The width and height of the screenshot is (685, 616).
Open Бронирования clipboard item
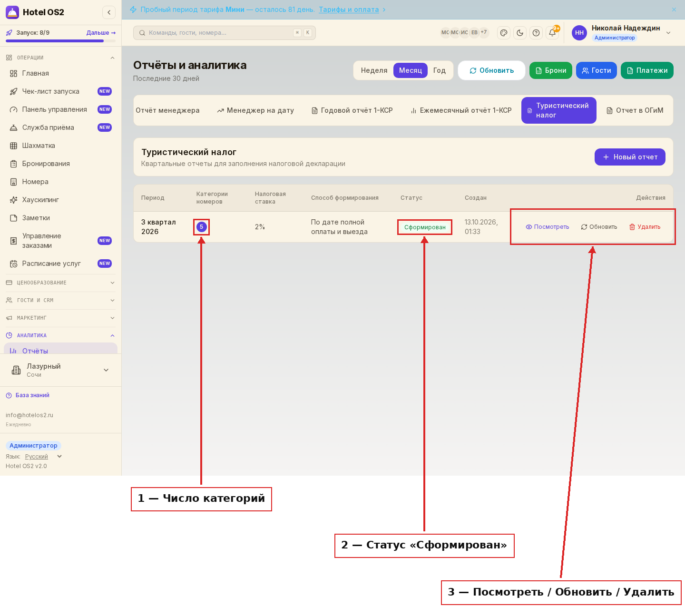61,164
